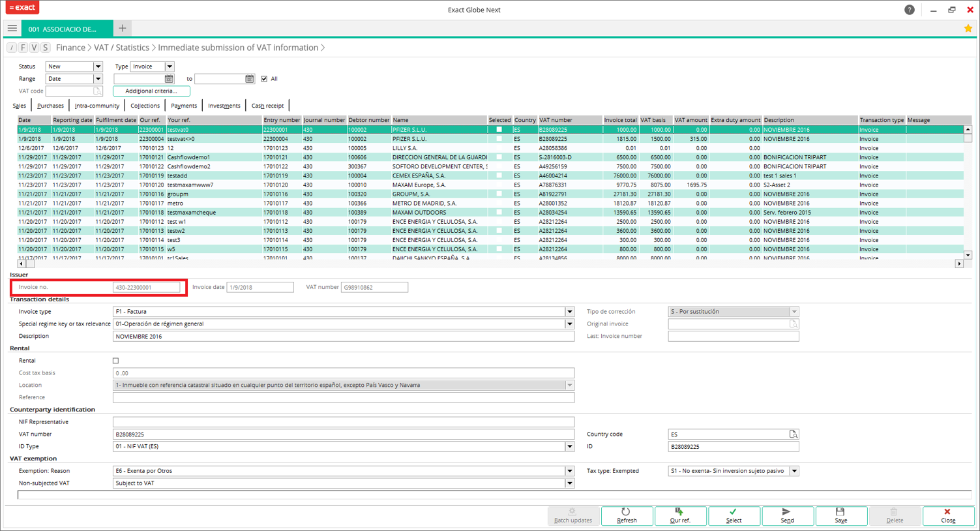Expand Special regime key dropdown

point(570,324)
